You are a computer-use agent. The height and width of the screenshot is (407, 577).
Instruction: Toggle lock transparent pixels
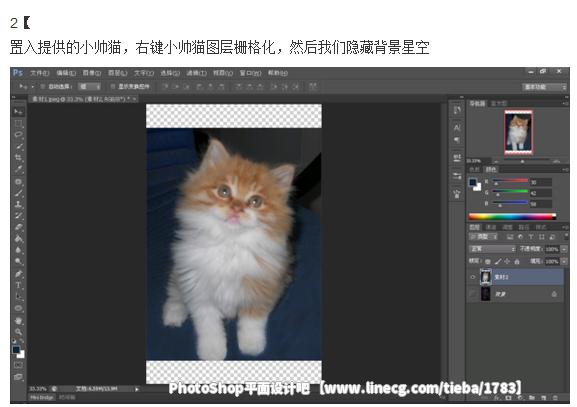[488, 262]
